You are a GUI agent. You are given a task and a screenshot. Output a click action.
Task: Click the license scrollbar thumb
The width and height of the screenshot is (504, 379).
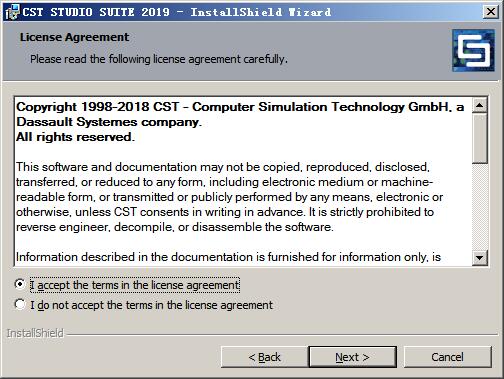coord(480,139)
